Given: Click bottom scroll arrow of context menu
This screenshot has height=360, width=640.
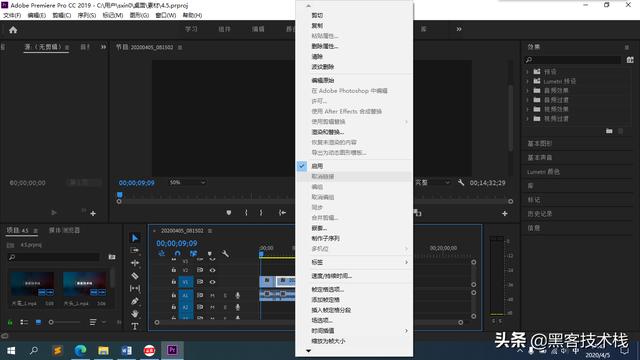Looking at the screenshot, I should click(x=309, y=351).
